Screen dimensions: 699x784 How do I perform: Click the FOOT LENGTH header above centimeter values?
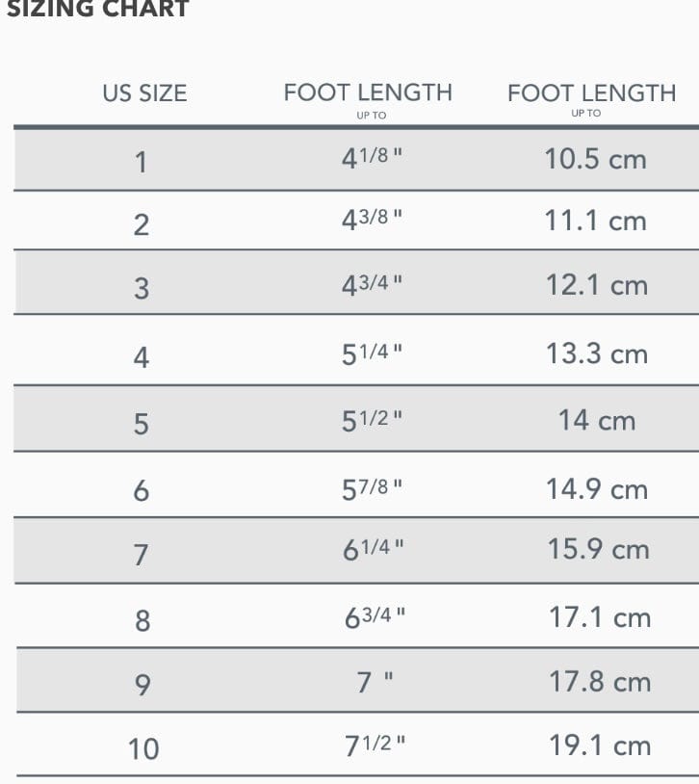[591, 93]
